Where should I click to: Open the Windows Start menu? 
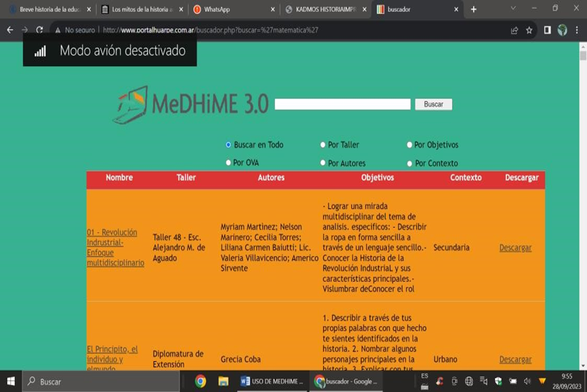pyautogui.click(x=11, y=381)
